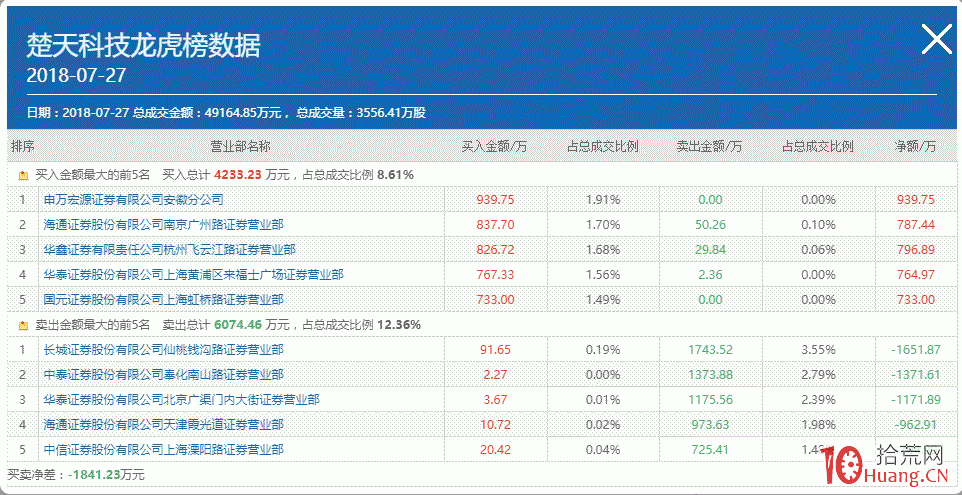Select the percentage 2.79% cell
962x495 pixels.
(x=818, y=375)
